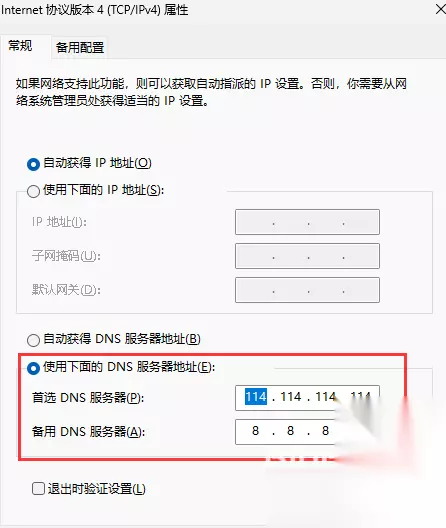Click second 8 octet of 备用 DNS
The height and width of the screenshot is (528, 446).
click(290, 431)
